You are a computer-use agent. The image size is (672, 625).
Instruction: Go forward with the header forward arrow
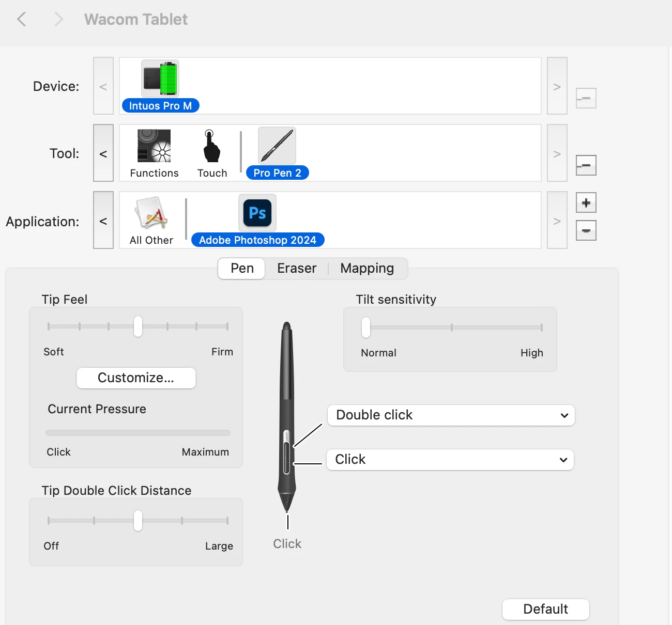pos(58,20)
